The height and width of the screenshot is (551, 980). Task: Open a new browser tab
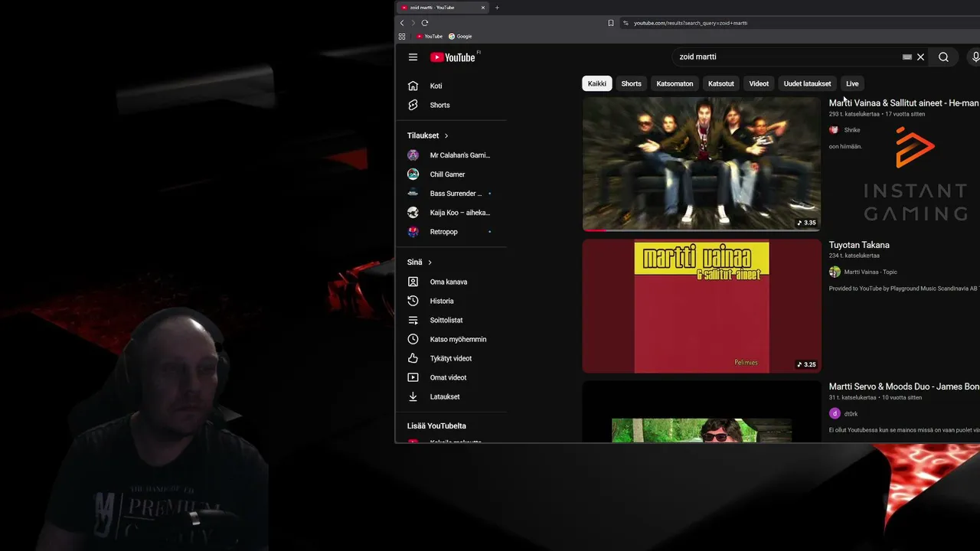pos(497,8)
